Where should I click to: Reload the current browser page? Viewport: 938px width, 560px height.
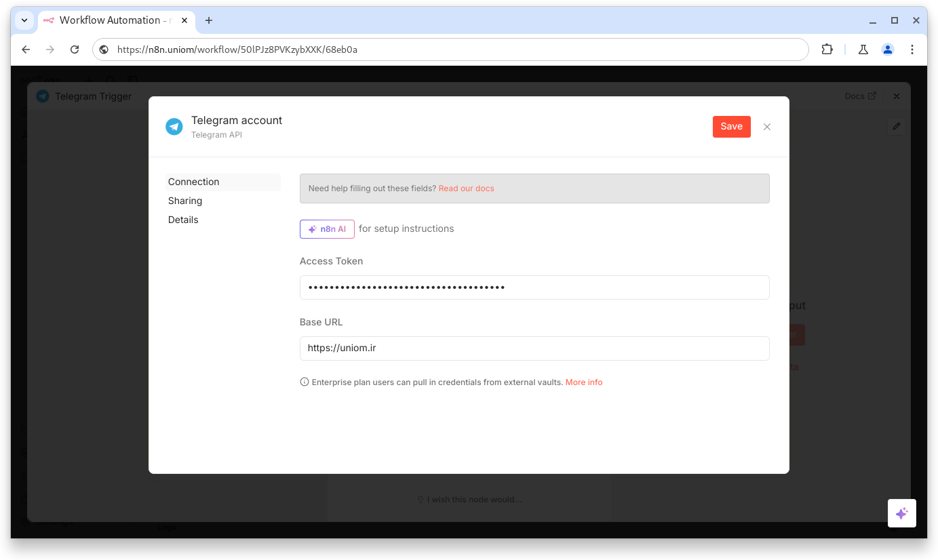tap(75, 49)
